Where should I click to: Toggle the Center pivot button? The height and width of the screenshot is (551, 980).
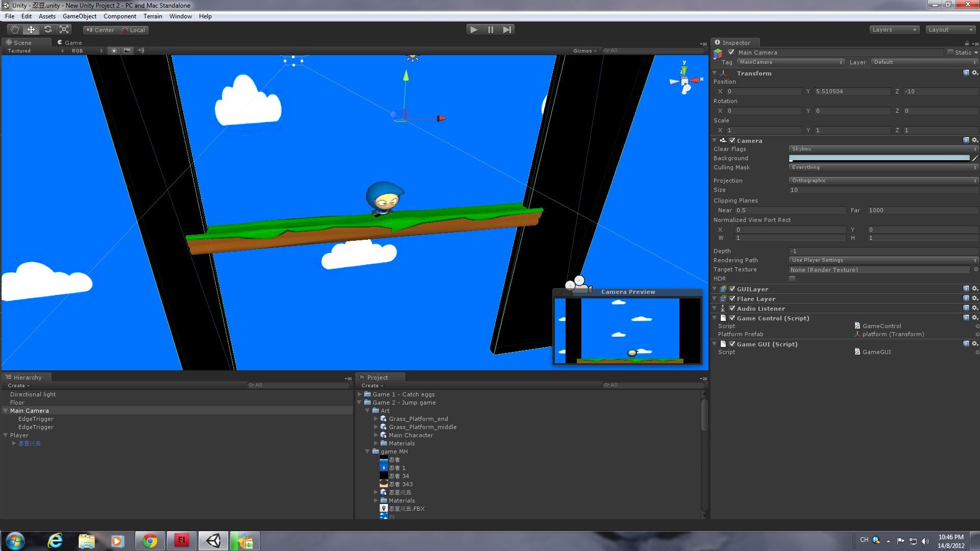(101, 30)
